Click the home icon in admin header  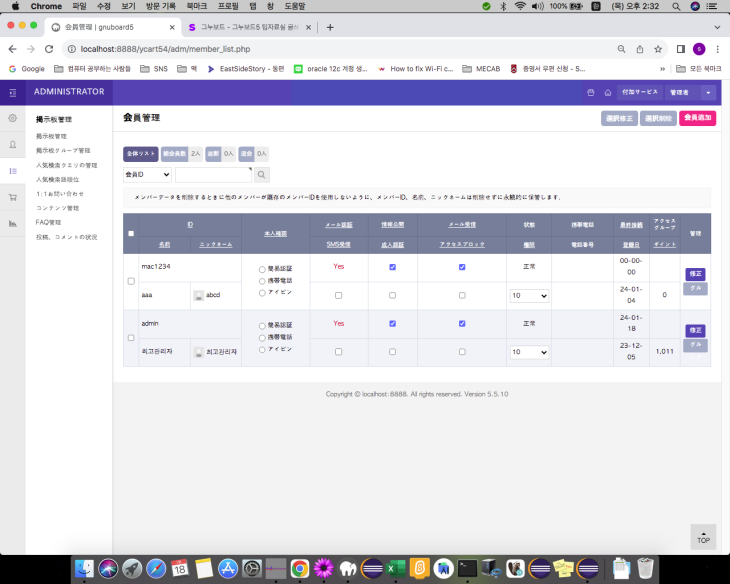pos(607,92)
